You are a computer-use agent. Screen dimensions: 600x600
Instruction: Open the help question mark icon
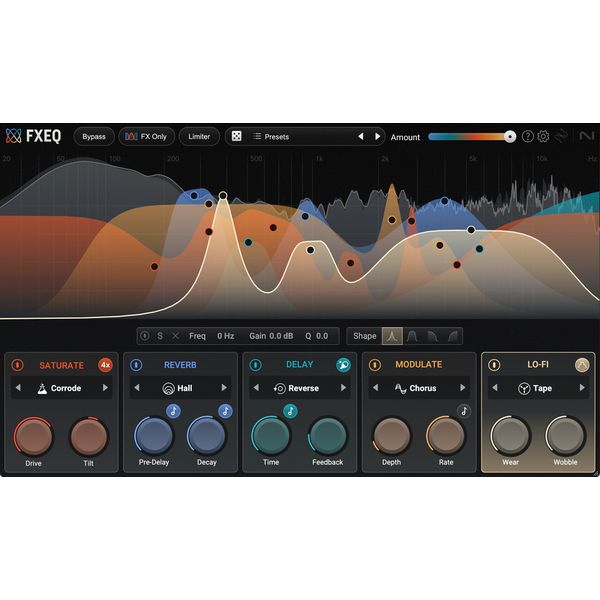tap(528, 136)
